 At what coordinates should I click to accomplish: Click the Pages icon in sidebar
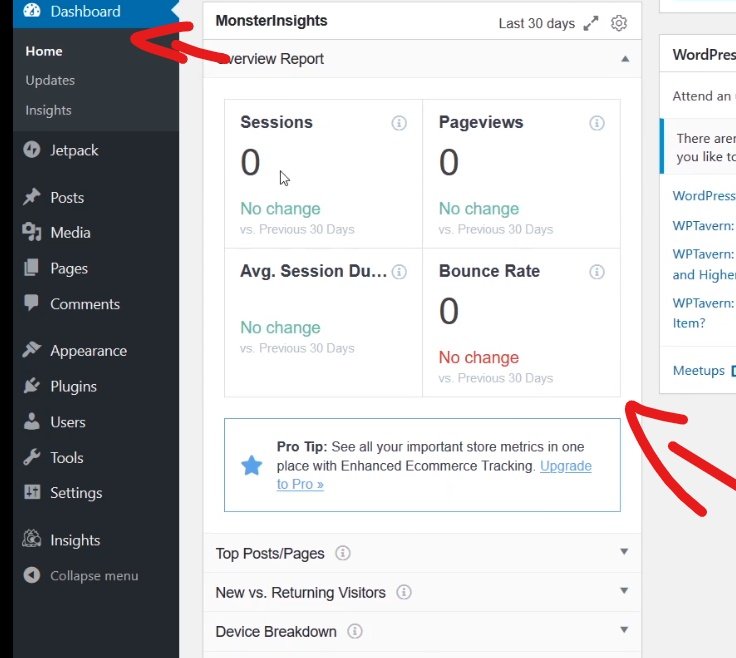(31, 268)
